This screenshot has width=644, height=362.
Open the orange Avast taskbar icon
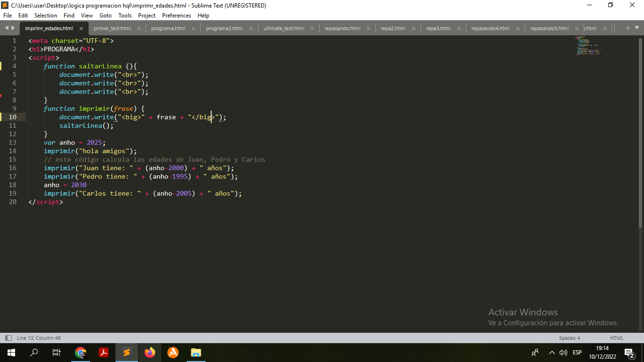click(173, 353)
